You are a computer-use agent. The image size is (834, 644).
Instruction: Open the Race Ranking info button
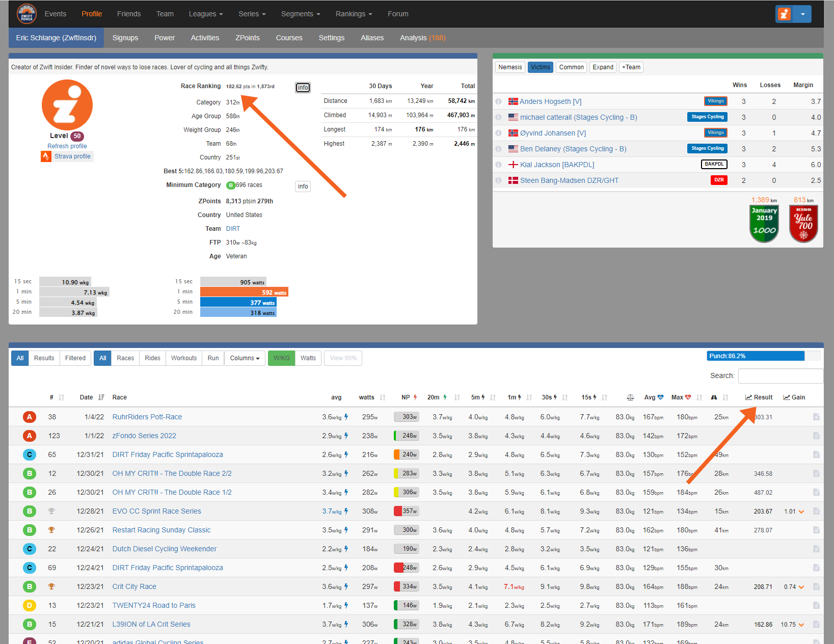(303, 88)
